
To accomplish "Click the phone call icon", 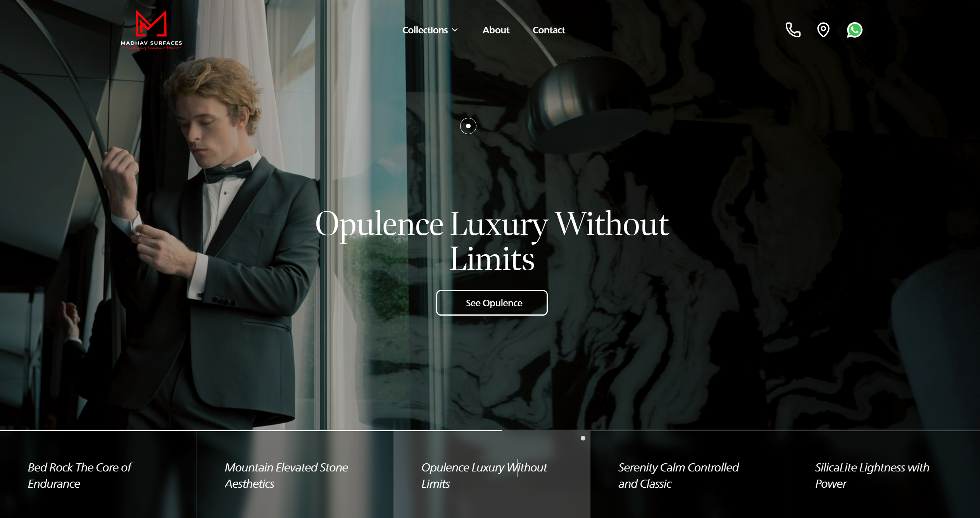I will tap(793, 30).
